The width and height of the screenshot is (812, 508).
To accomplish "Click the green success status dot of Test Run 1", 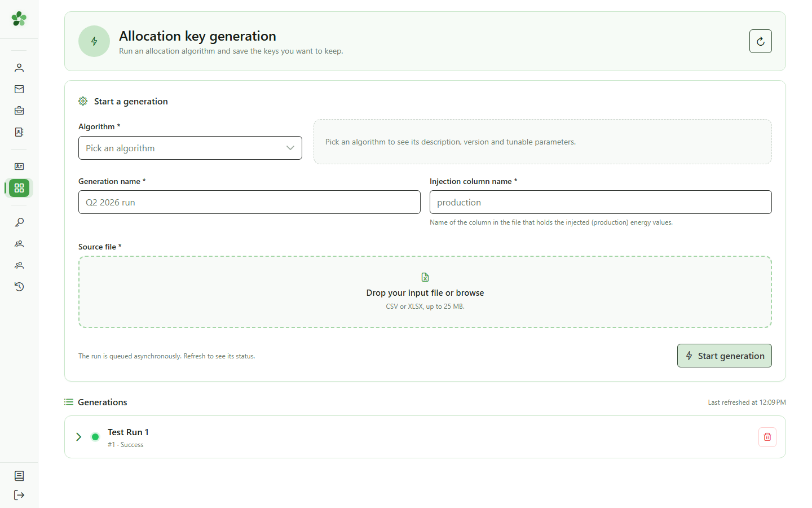I will click(95, 437).
